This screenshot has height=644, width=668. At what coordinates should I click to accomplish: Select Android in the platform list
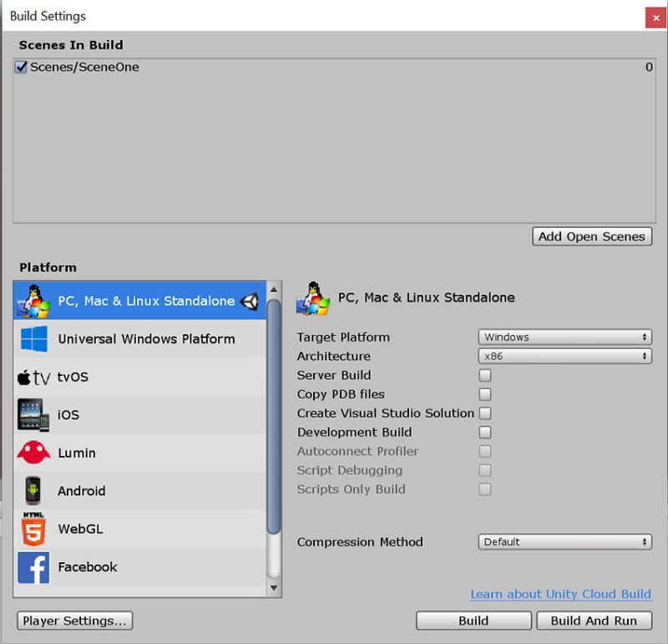pyautogui.click(x=81, y=491)
